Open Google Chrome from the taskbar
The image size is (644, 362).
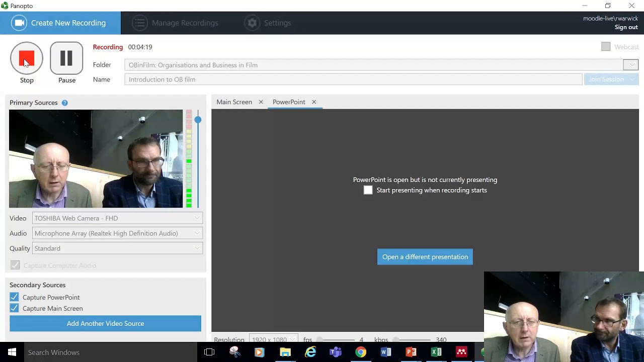361,352
